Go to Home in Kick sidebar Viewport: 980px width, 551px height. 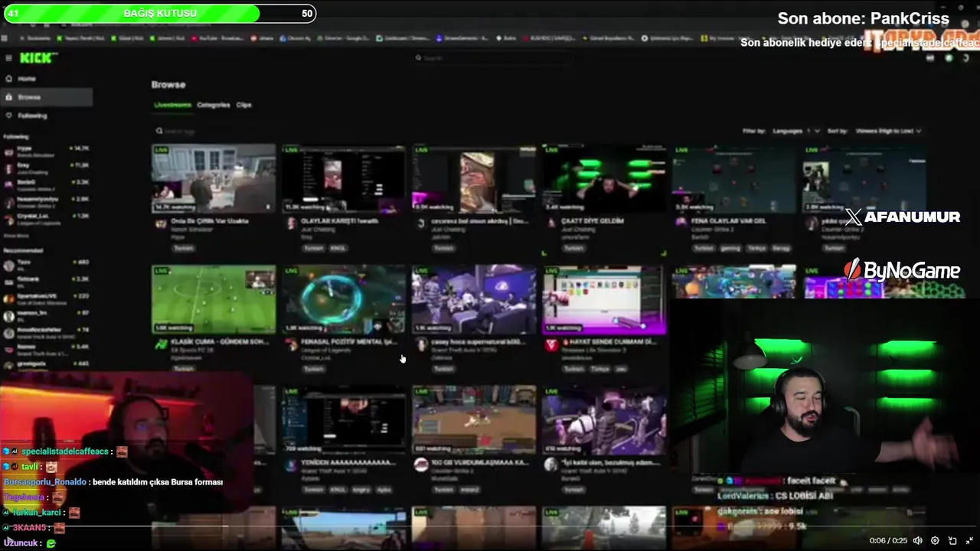pyautogui.click(x=27, y=79)
